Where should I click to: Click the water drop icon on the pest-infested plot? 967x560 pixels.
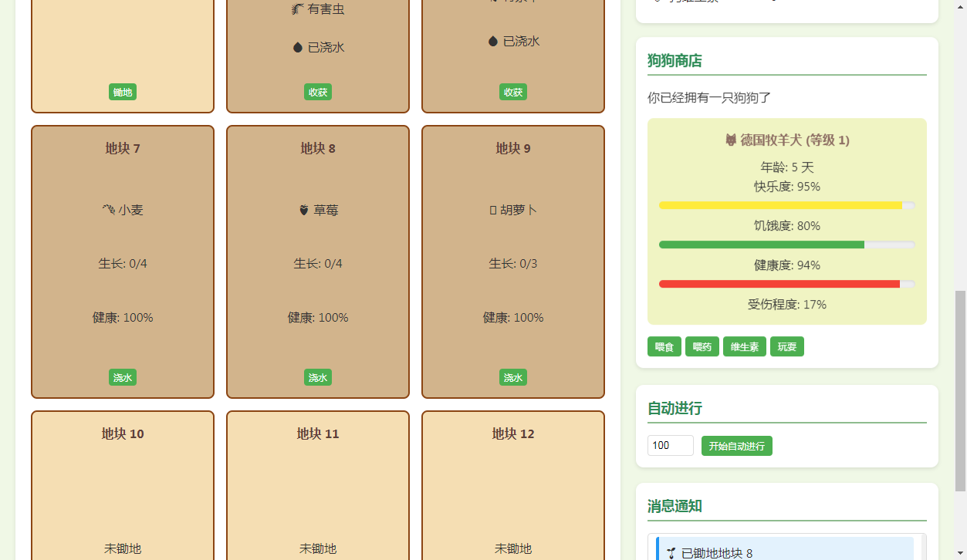[298, 47]
